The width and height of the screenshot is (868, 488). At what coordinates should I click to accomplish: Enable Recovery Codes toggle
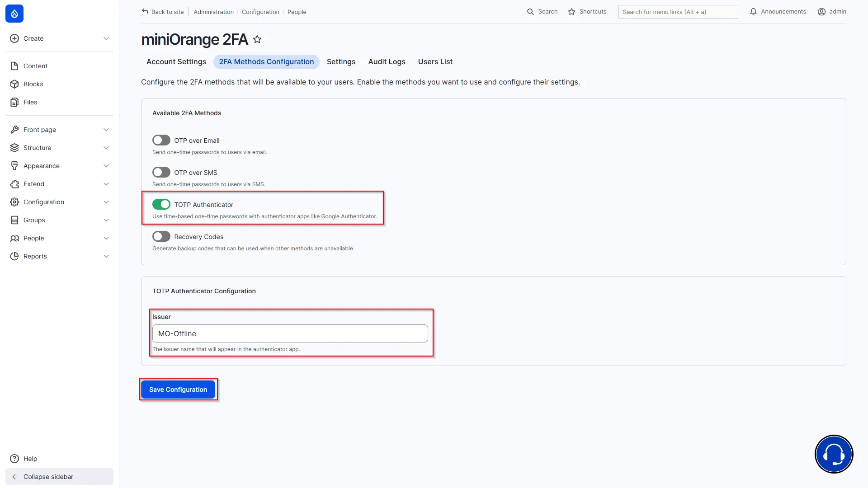point(161,237)
